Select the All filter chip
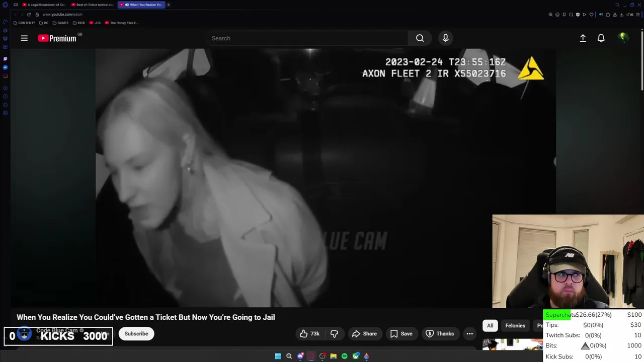644x362 pixels. (490, 326)
